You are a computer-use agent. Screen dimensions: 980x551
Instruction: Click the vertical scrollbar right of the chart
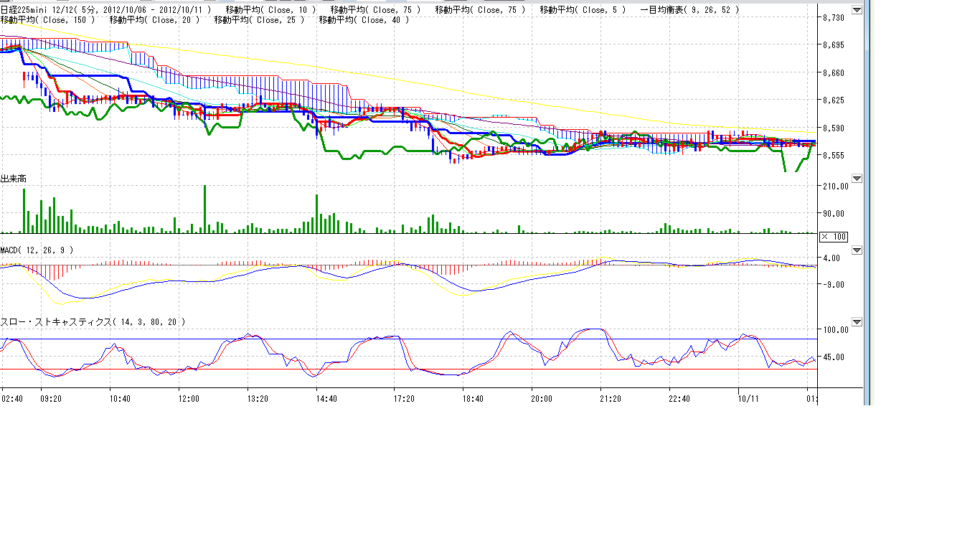(x=866, y=201)
